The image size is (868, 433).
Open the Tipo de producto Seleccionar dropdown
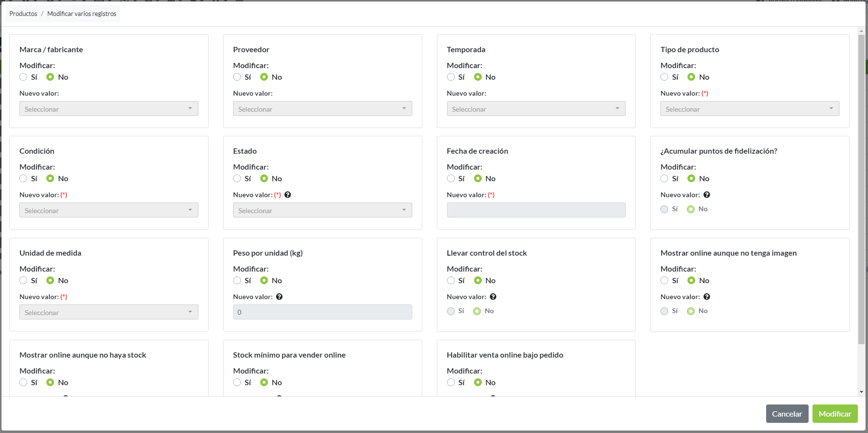(x=749, y=109)
